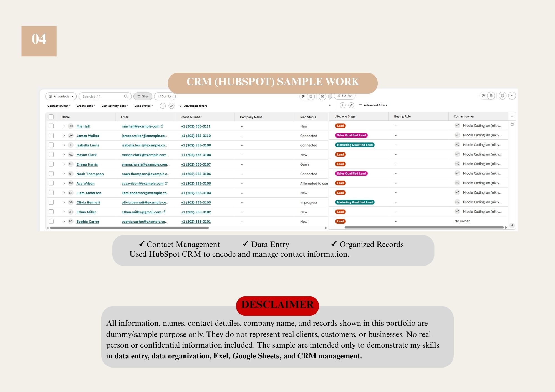Open the Sophia Carter contact link
The height and width of the screenshot is (392, 555).
point(88,222)
